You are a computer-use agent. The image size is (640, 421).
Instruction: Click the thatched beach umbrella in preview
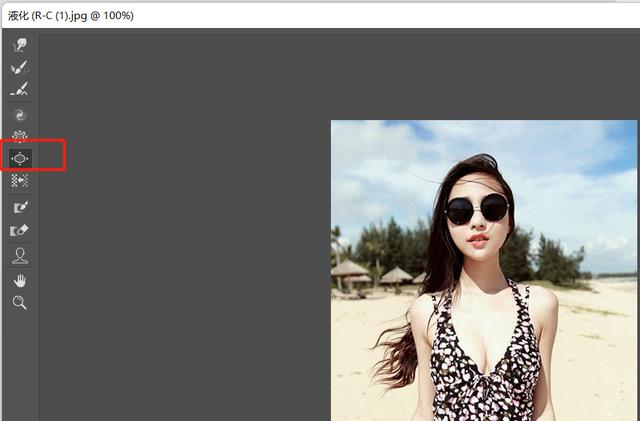[x=348, y=270]
